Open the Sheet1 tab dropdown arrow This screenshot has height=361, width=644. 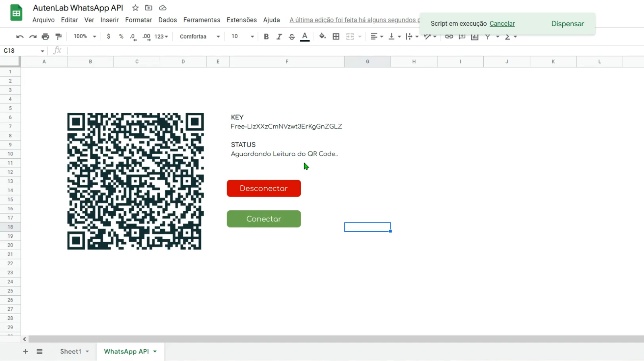[87, 351]
